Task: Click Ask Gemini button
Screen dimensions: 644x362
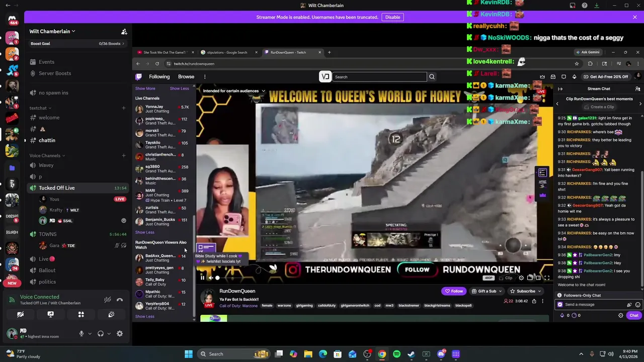Action: [x=588, y=52]
